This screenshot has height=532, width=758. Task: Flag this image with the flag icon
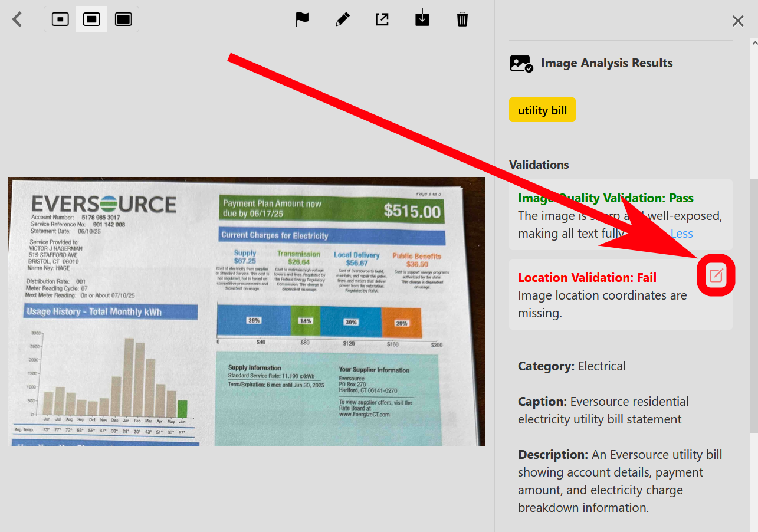(302, 19)
